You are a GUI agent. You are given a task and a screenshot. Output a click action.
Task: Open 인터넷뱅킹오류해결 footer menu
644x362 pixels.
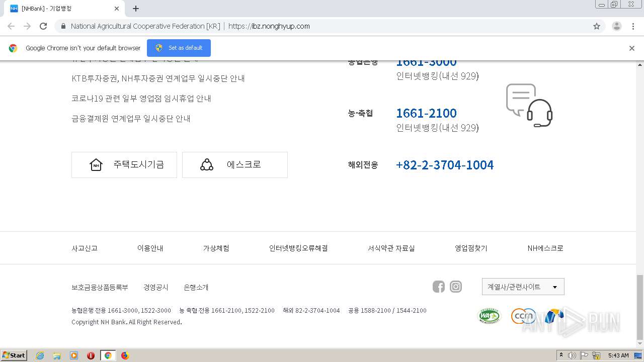298,248
